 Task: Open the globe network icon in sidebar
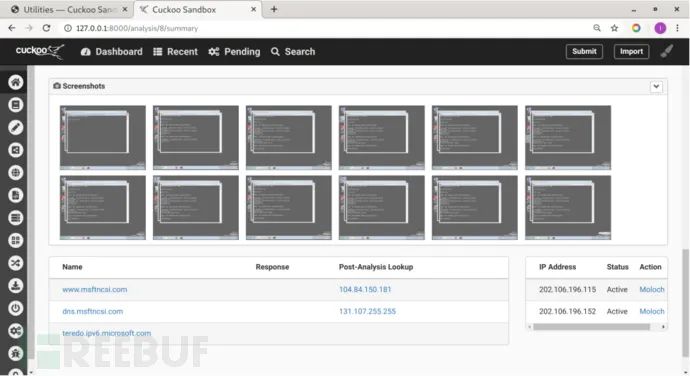(x=15, y=173)
